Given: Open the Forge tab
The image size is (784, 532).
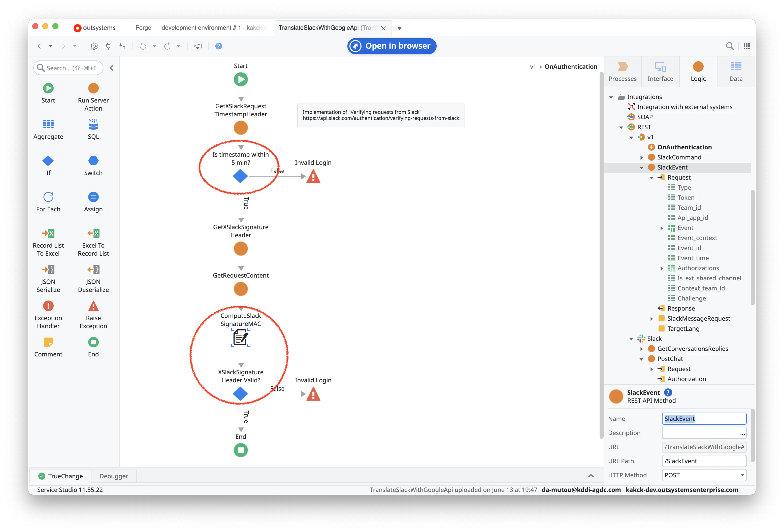Looking at the screenshot, I should point(143,28).
